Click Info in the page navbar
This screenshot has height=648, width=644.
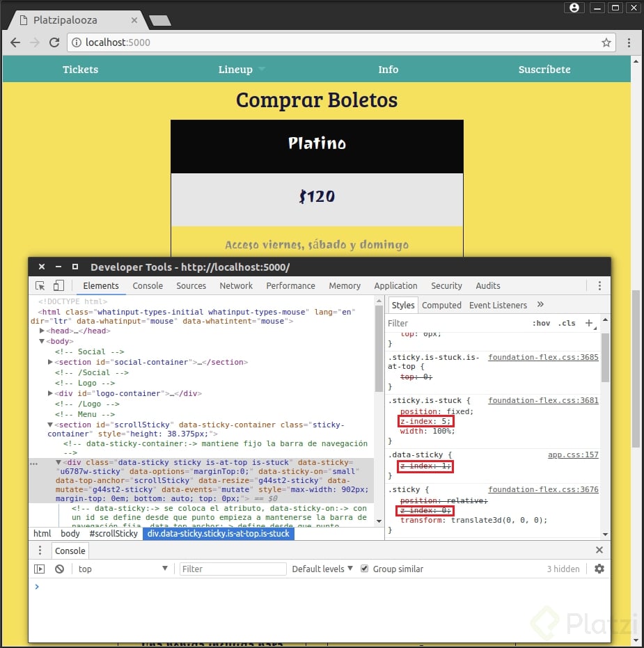point(388,70)
